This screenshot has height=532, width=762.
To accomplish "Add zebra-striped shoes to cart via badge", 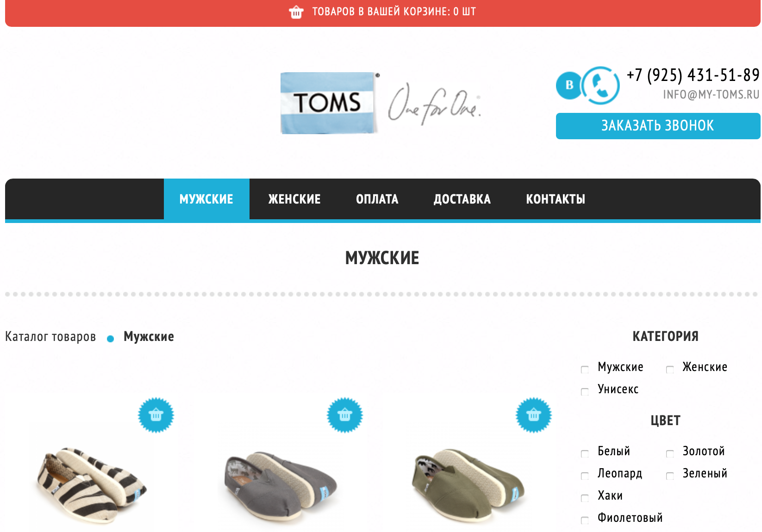I will 156,415.
